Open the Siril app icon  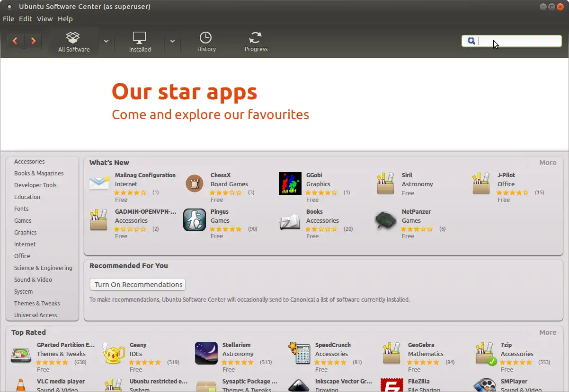point(386,183)
